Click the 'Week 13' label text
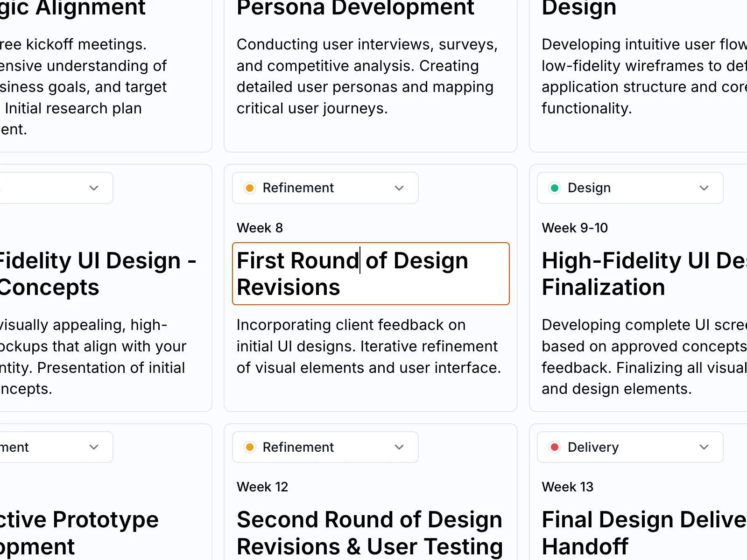This screenshot has height=560, width=747. coord(567,487)
